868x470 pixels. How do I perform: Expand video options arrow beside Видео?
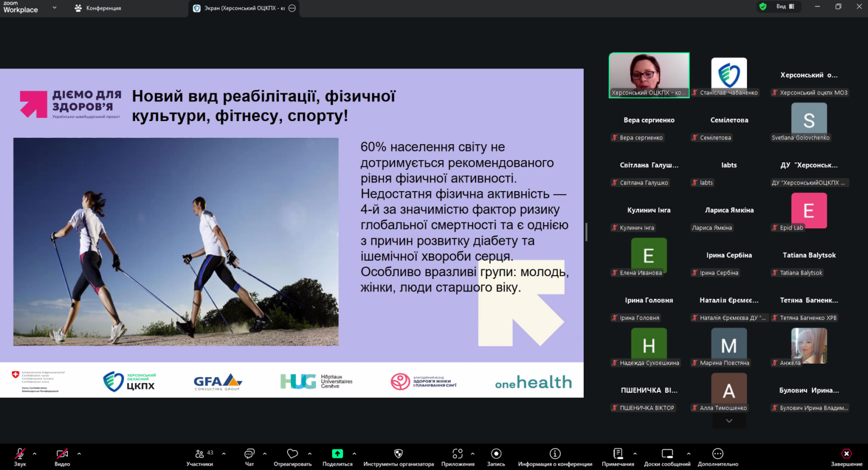[79, 454]
